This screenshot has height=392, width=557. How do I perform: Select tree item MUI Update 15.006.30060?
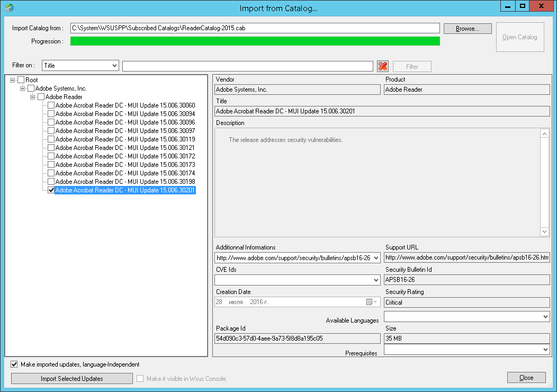tap(125, 105)
